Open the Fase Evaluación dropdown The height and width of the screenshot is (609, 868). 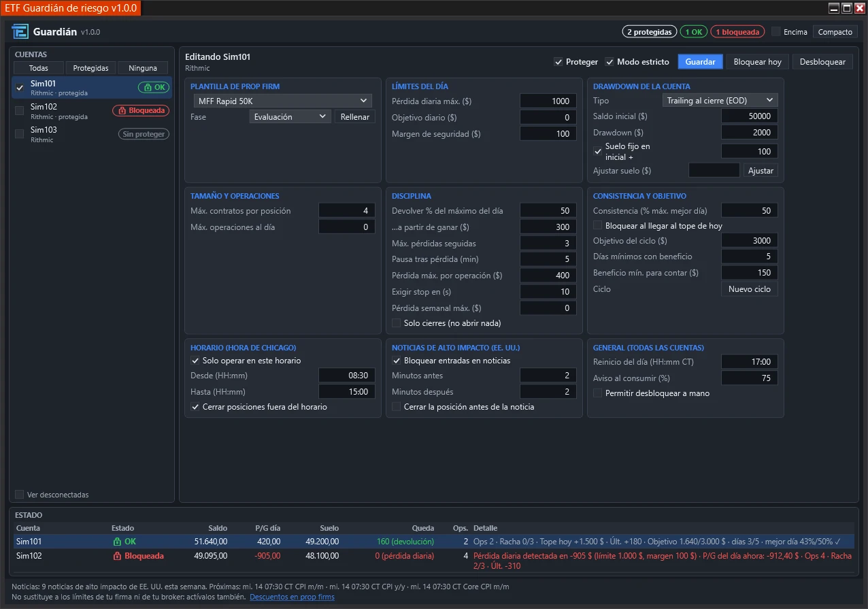click(290, 116)
